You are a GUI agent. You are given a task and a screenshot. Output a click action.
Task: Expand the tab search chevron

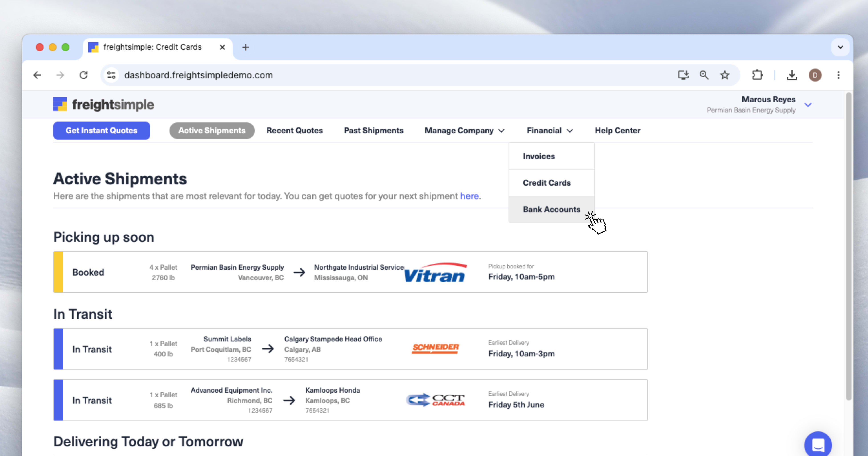(840, 47)
